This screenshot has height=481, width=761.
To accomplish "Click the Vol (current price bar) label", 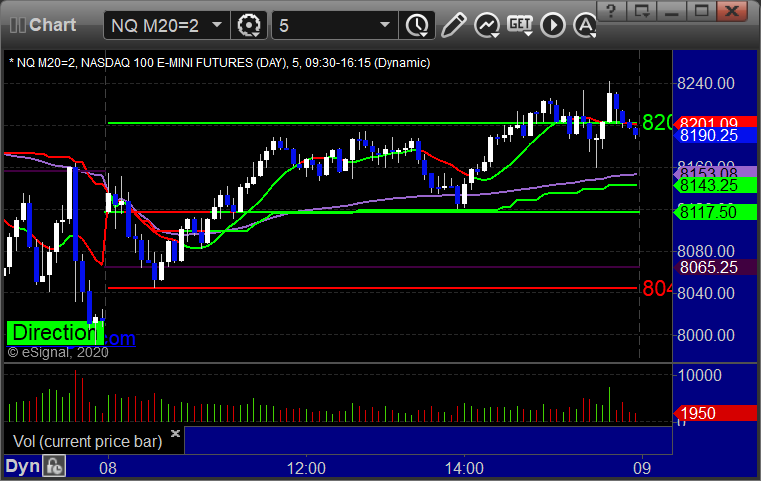I will click(x=87, y=441).
